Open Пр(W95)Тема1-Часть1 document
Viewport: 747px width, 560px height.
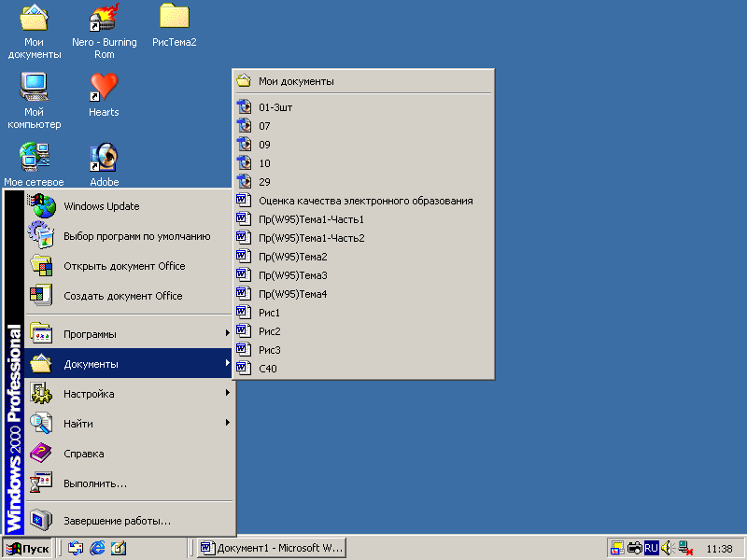(x=363, y=219)
